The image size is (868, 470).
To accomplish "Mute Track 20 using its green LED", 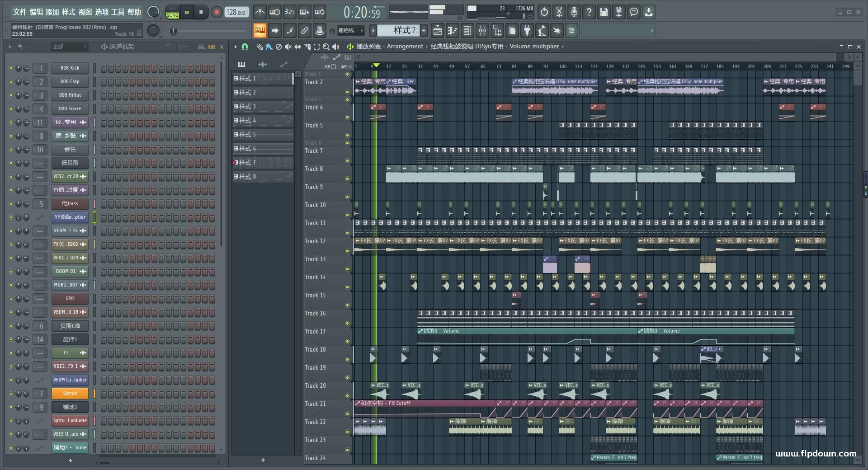I will 347,395.
